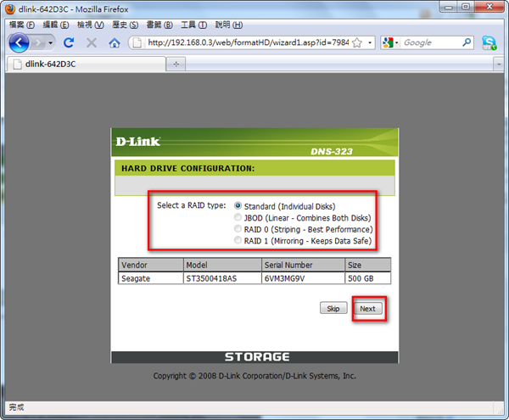Image resolution: width=509 pixels, height=420 pixels.
Task: Click the magnifier search icon
Action: click(467, 42)
